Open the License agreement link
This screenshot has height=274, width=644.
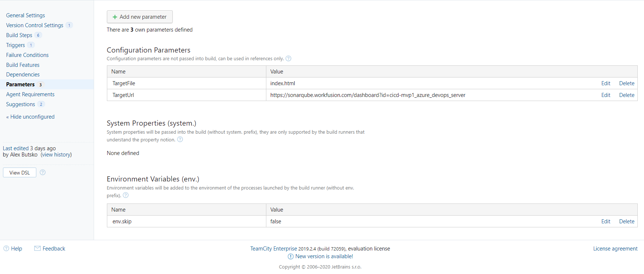click(615, 249)
